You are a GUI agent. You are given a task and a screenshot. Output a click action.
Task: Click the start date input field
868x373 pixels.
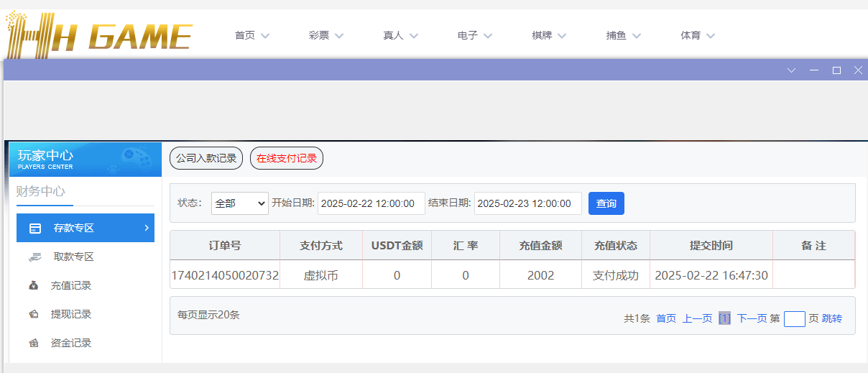(x=371, y=203)
